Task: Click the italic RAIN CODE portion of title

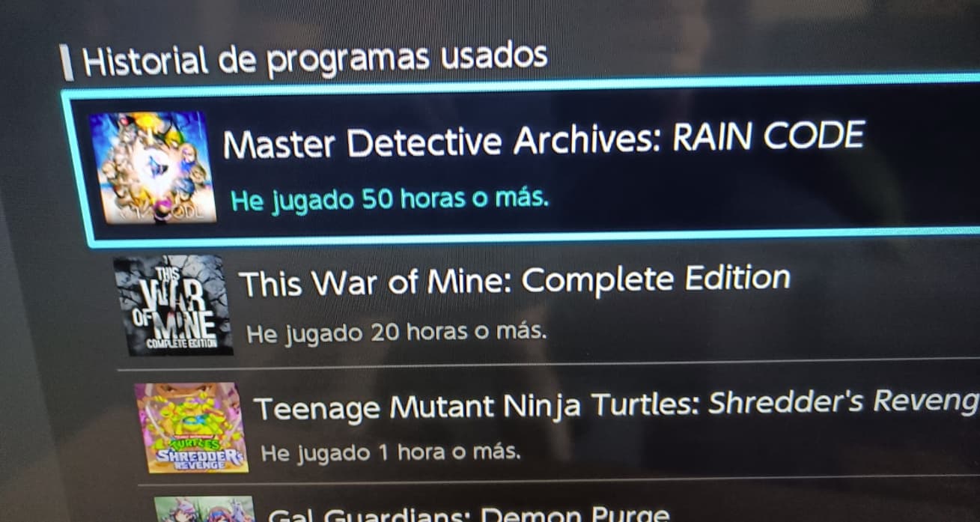Action: point(769,136)
